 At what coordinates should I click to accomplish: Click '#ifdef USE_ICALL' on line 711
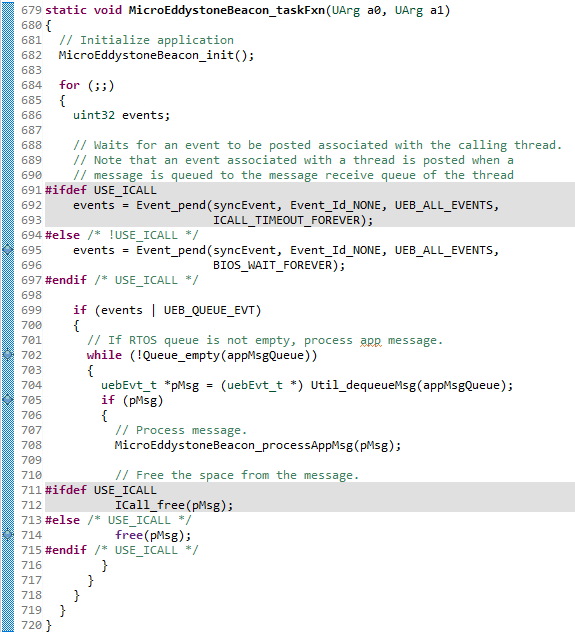pos(101,490)
